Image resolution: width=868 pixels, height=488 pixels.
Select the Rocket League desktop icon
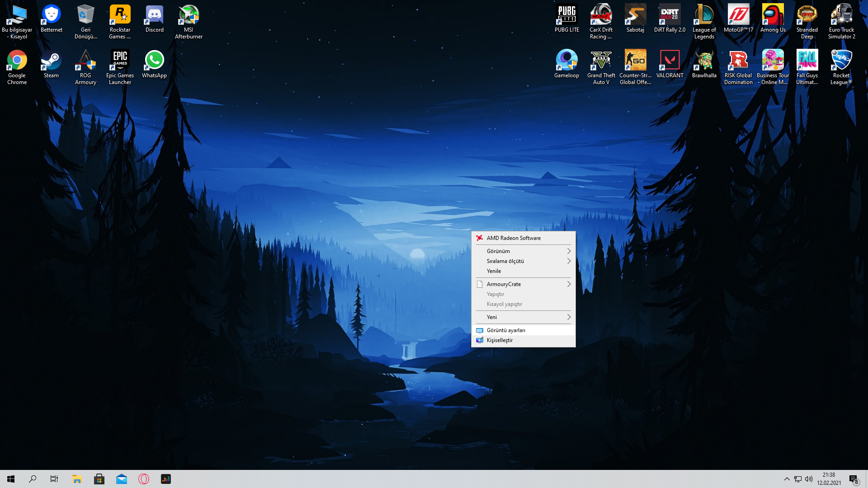point(842,67)
